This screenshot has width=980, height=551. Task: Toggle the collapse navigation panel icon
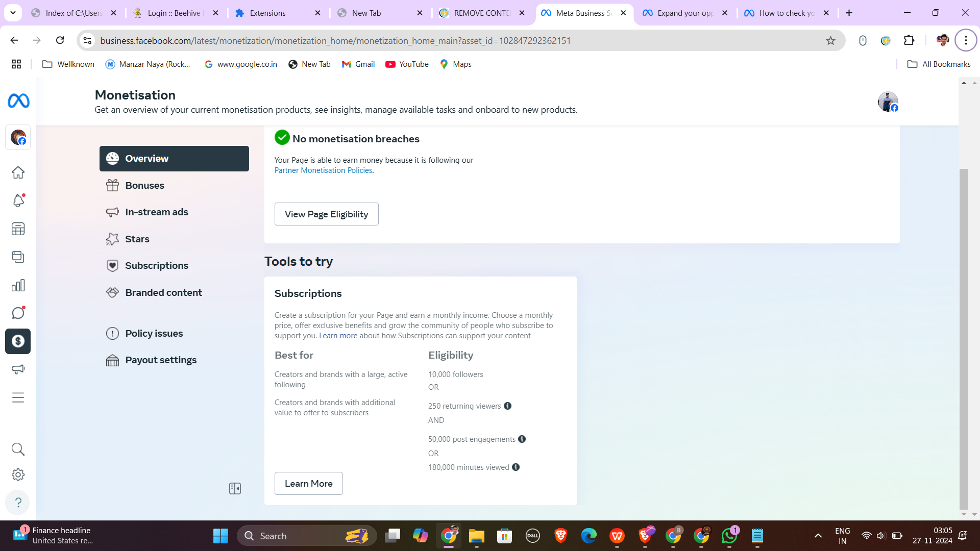[x=235, y=489]
